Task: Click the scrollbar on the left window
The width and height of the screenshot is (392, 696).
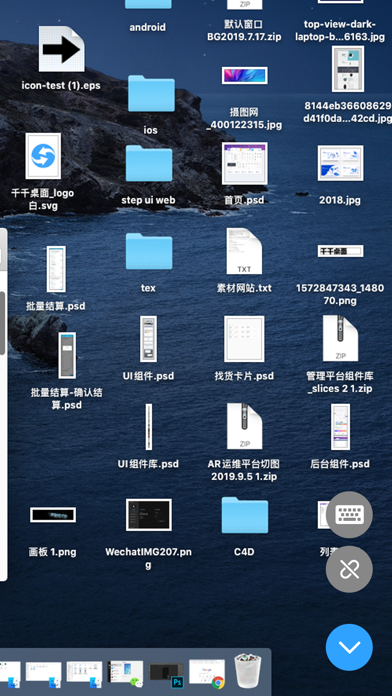Action: coord(3,323)
